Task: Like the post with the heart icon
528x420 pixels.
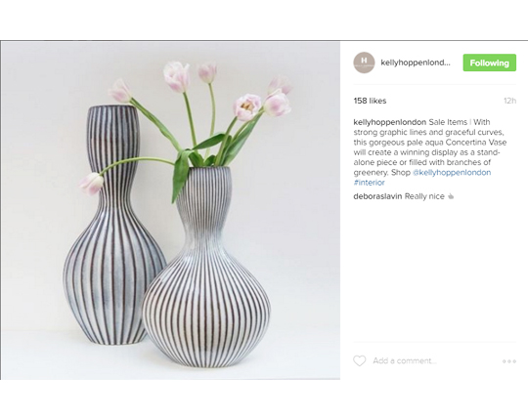Action: pyautogui.click(x=359, y=360)
